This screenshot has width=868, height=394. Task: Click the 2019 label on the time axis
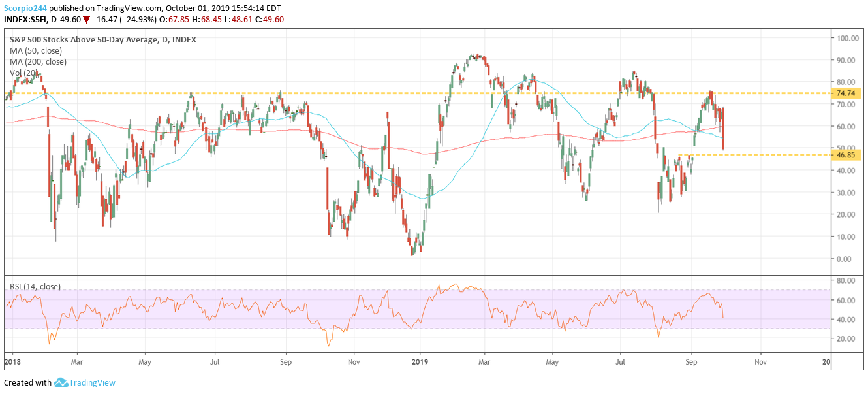[x=420, y=361]
